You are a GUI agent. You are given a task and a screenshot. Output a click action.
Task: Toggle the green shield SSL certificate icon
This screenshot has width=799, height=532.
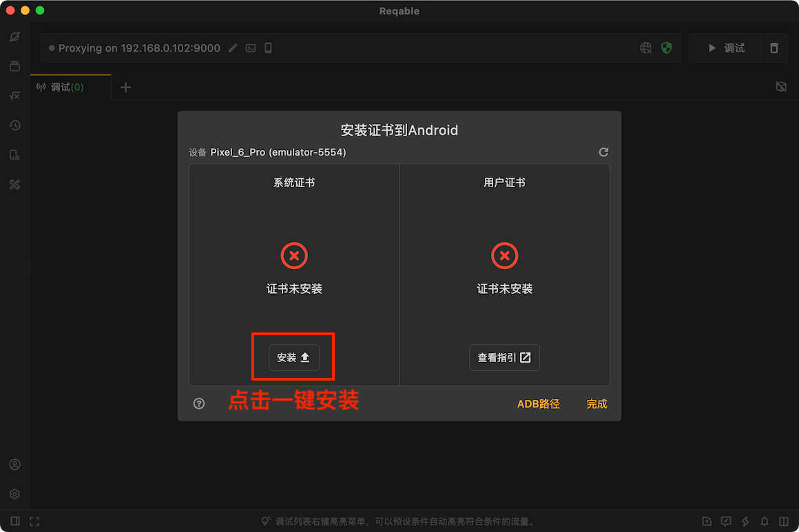(667, 48)
